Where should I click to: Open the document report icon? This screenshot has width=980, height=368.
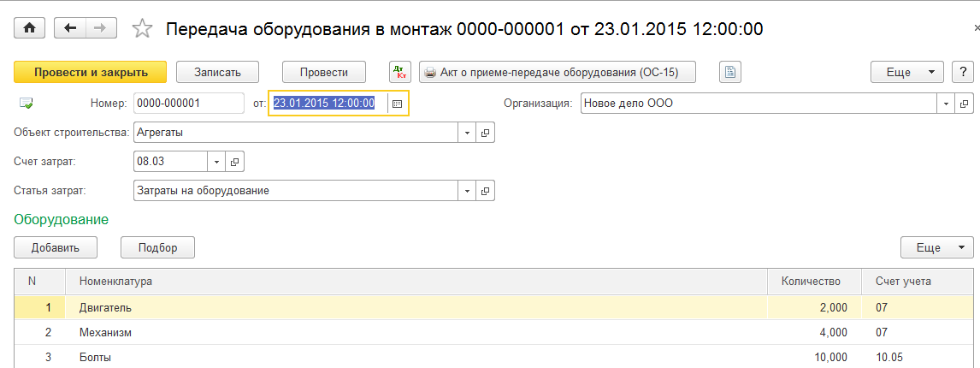pos(730,72)
